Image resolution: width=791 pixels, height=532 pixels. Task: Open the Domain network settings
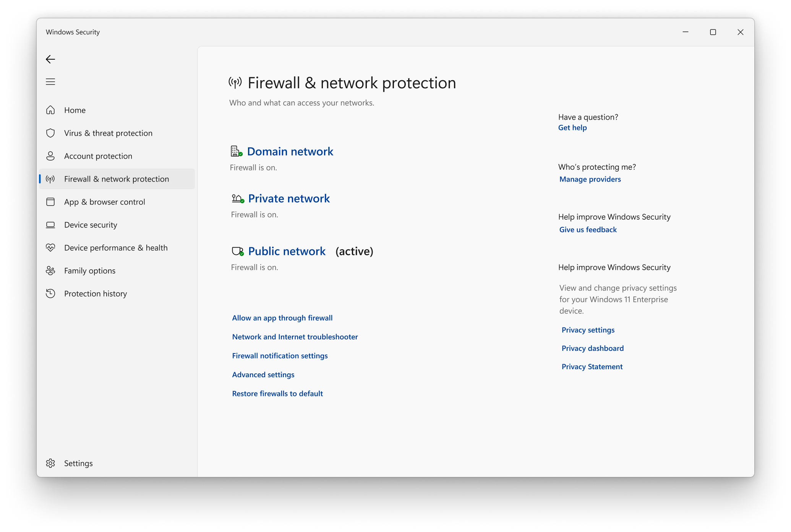click(290, 151)
